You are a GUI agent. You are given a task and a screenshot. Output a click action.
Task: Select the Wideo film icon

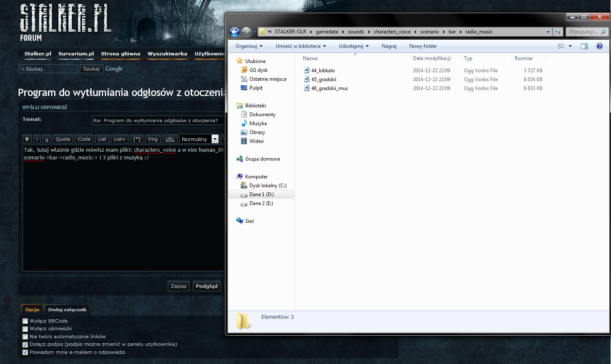244,141
